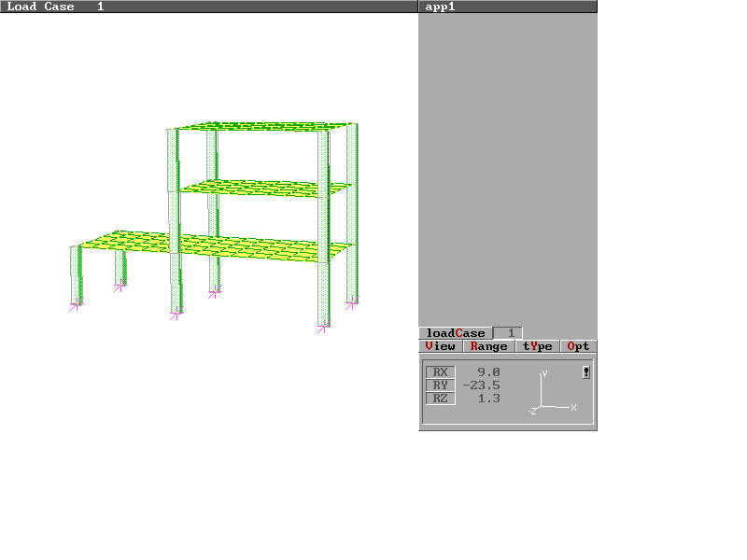Open the Range menu
This screenshot has height=560, width=747.
(x=488, y=346)
